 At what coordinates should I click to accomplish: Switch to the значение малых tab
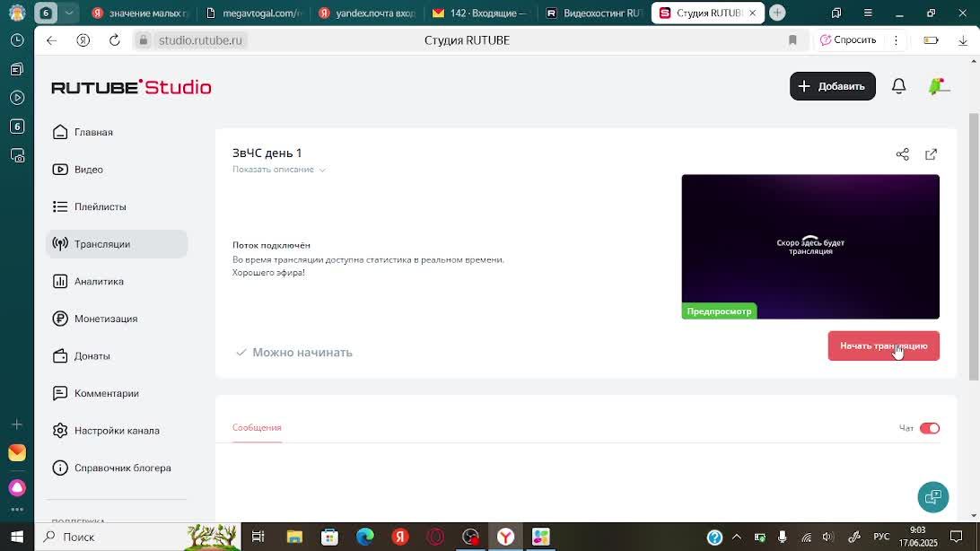pos(141,13)
